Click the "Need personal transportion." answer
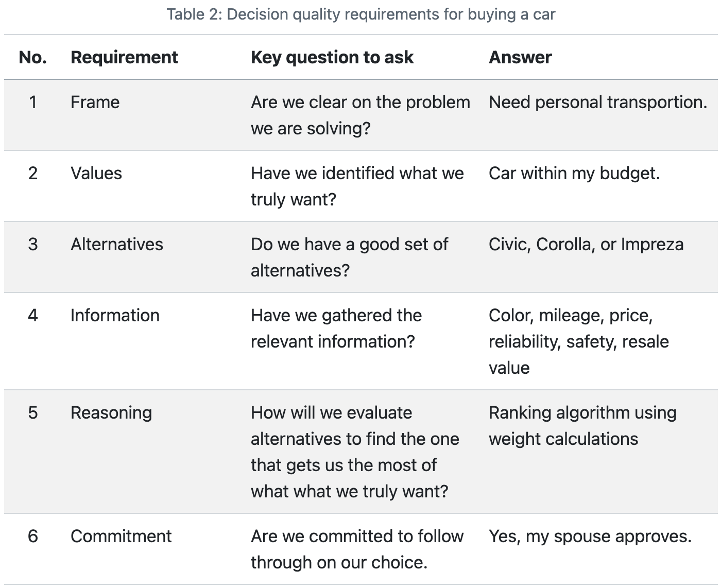Image resolution: width=721 pixels, height=588 pixels. (597, 102)
